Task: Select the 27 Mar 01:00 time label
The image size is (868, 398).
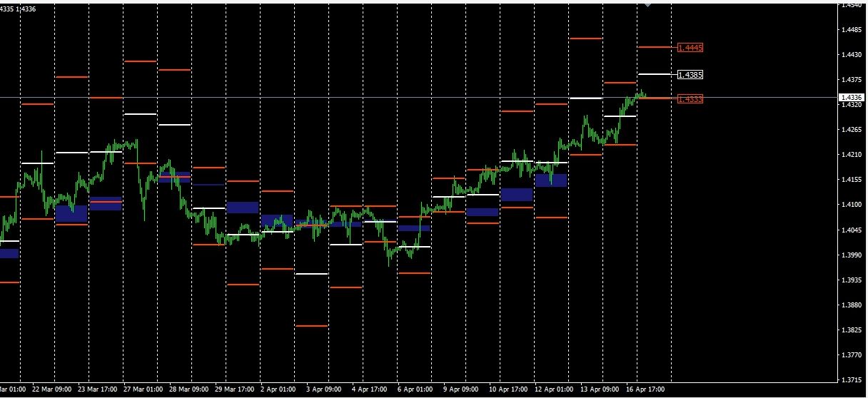Action: point(143,389)
